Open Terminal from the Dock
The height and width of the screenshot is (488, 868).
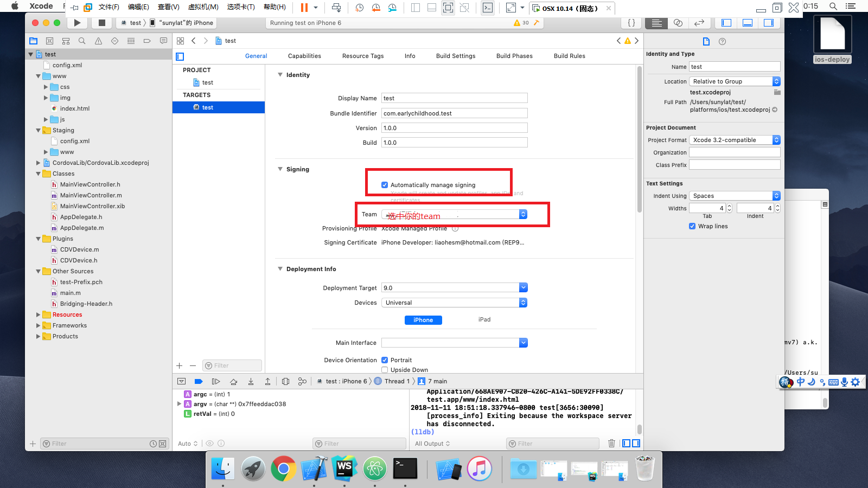tap(405, 468)
